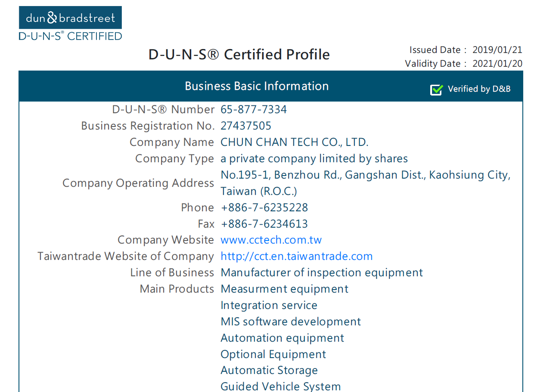Open the cct.en.taiwantrade.com link
534x392 pixels.
tap(297, 256)
